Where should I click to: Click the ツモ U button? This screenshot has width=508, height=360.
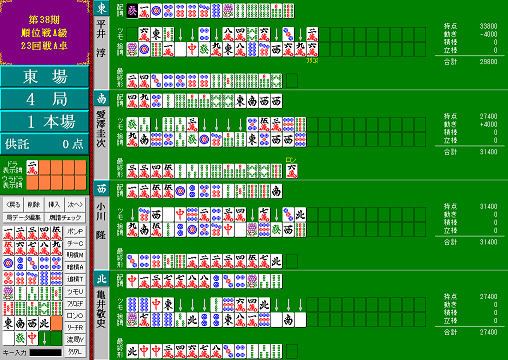(75, 291)
